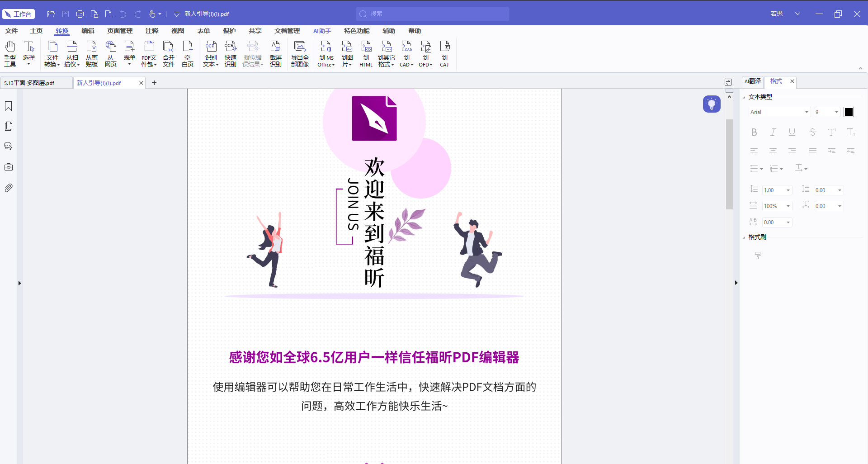This screenshot has height=464, width=868.
Task: Align text right
Action: pyautogui.click(x=792, y=152)
